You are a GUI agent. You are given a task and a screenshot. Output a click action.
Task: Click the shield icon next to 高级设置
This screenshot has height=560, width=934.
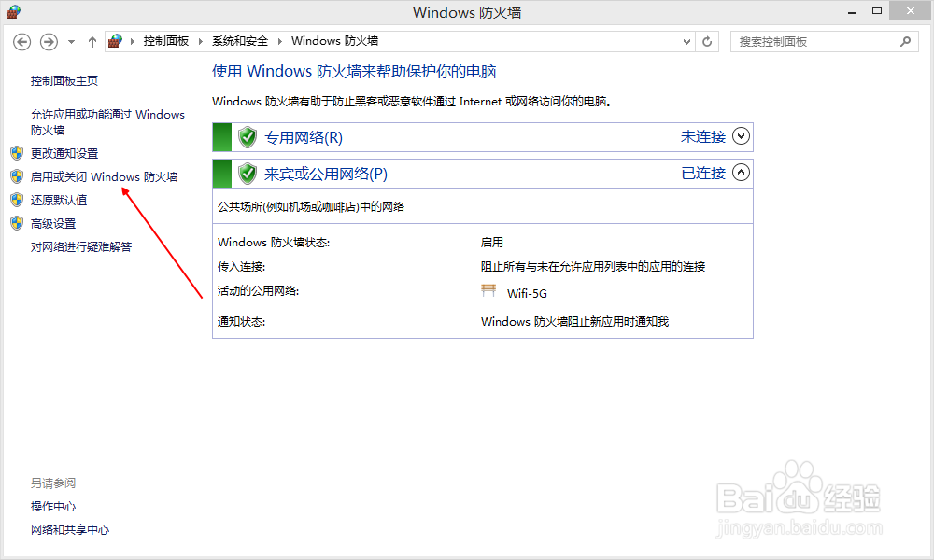click(x=17, y=223)
